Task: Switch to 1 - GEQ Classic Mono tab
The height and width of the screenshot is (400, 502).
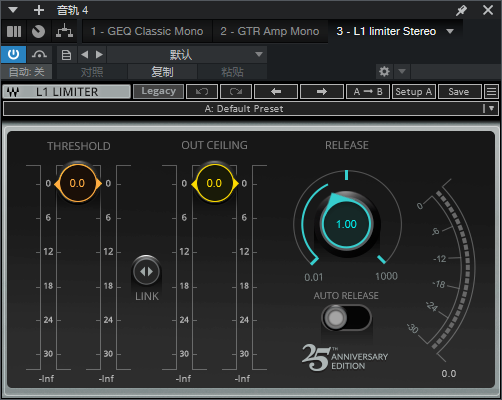Action: (x=147, y=31)
